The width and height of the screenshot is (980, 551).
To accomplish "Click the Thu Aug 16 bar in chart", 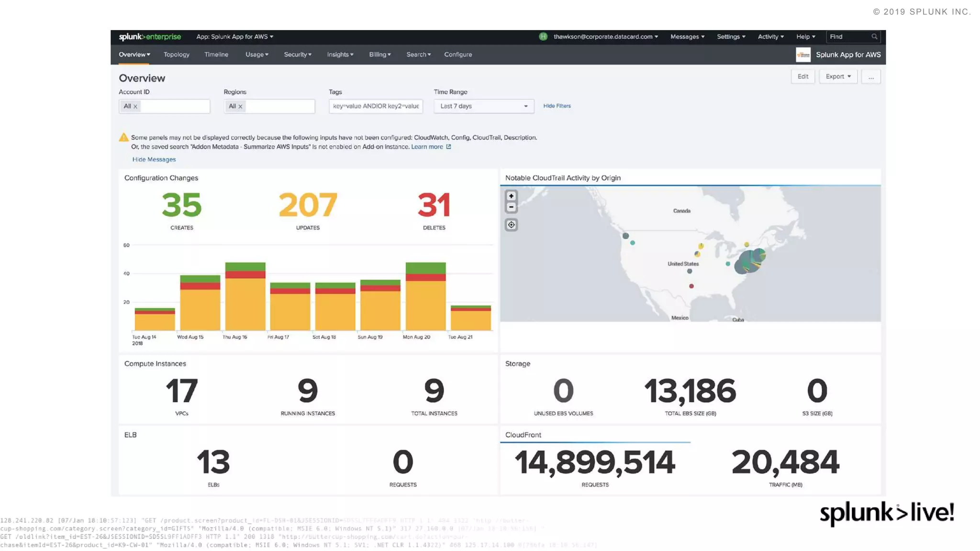I will 245,297.
